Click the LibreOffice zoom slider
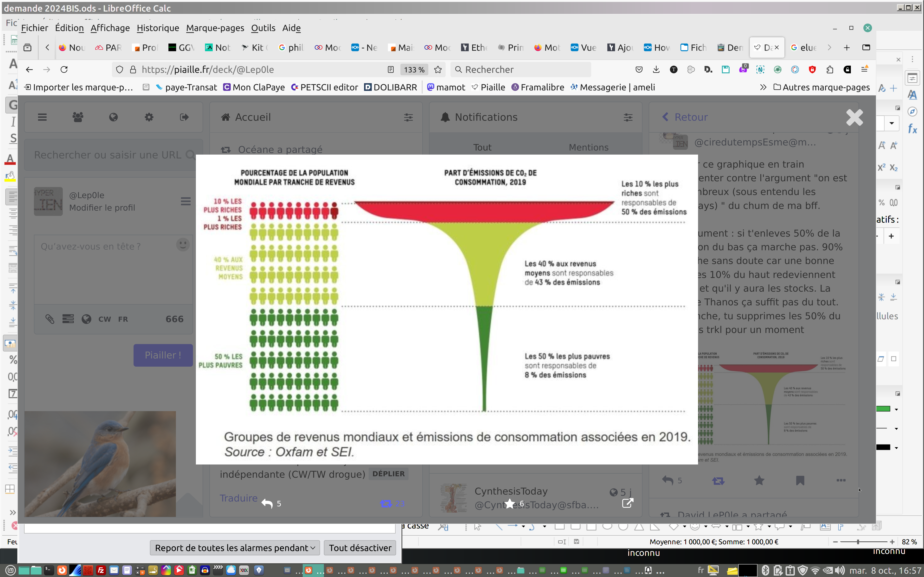The height and width of the screenshot is (577, 924). (x=858, y=542)
